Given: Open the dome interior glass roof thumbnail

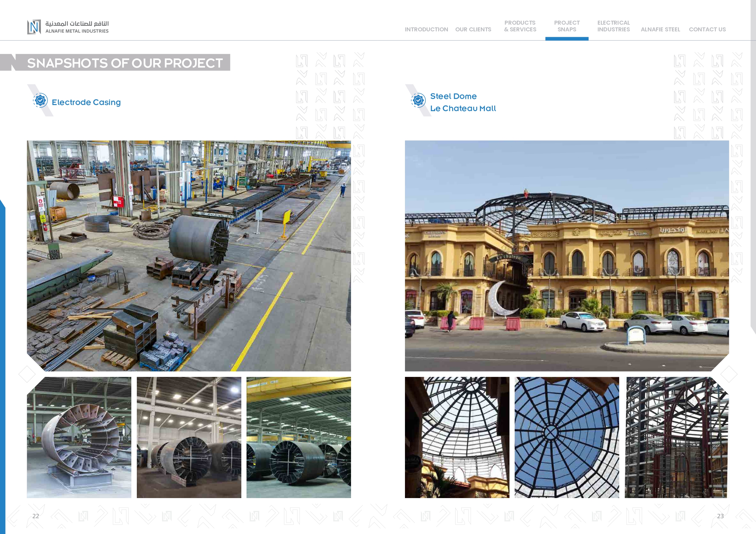Looking at the screenshot, I should 457,437.
